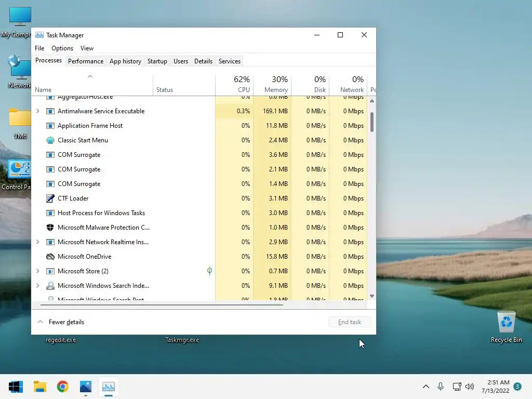Switch to the Performance tab
The image size is (532, 399).
click(86, 61)
